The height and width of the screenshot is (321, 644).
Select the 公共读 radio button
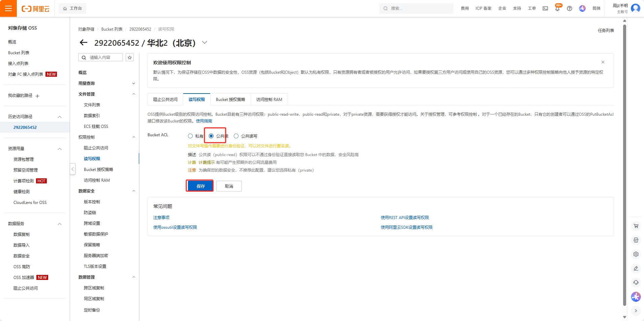coord(211,136)
